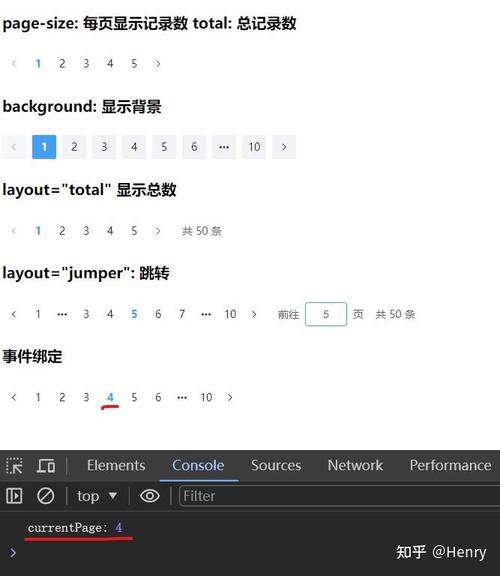Open the top JavaScript context dropdown
Screen dimensions: 500x576
click(x=97, y=496)
